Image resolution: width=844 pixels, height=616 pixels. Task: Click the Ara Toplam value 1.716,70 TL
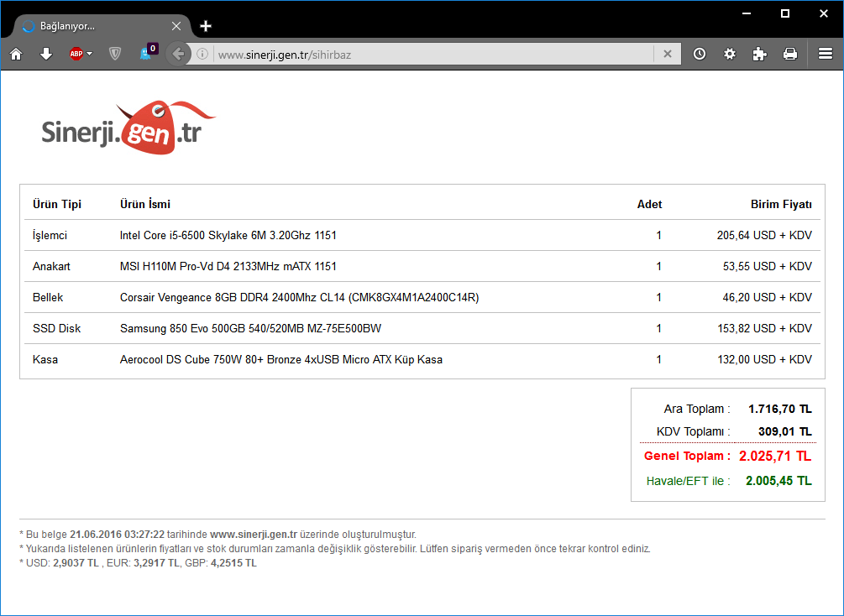pyautogui.click(x=780, y=409)
